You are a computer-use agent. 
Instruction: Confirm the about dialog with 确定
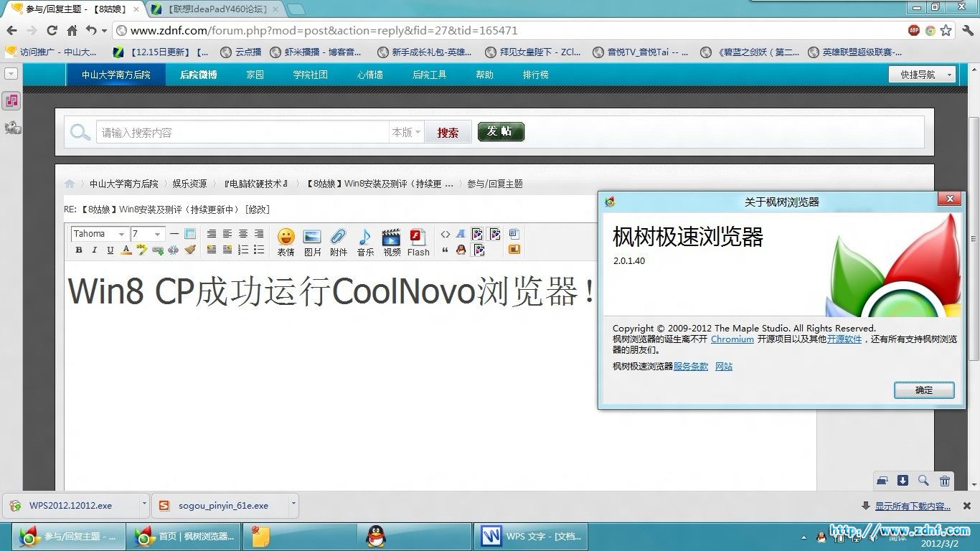coord(924,390)
